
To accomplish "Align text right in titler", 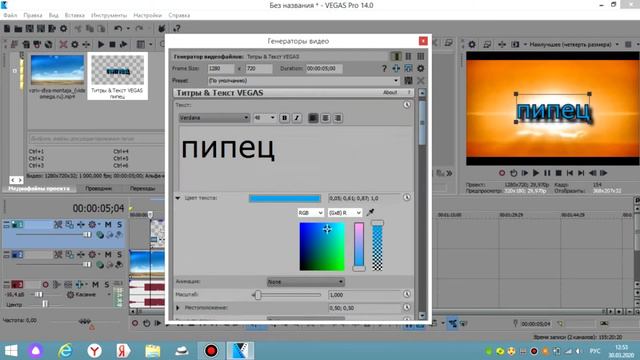I will [x=338, y=118].
